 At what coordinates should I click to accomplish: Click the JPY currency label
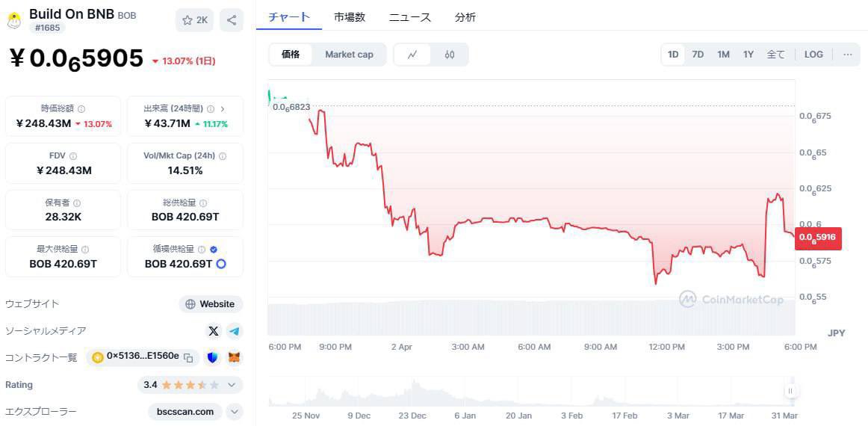(837, 333)
